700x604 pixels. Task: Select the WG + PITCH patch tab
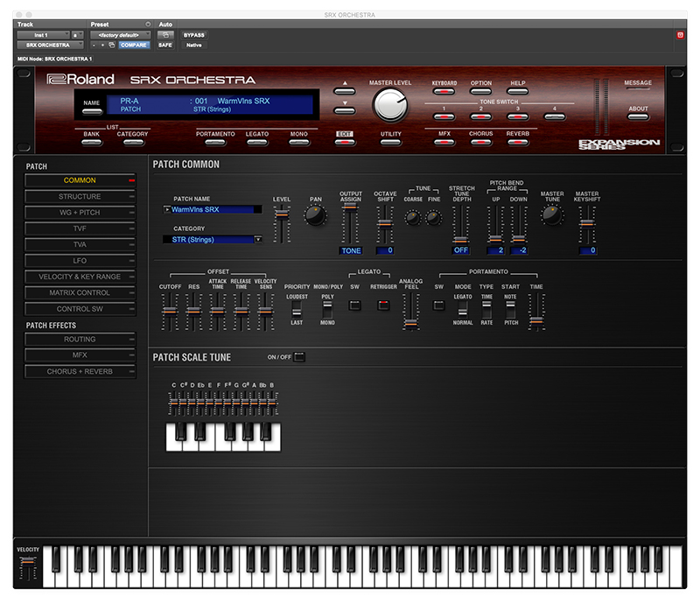tap(80, 213)
